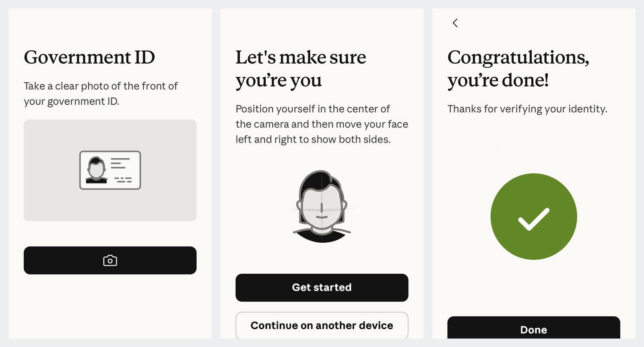
Task: Click 'Thanks for verifying your identity' text
Action: coord(527,109)
